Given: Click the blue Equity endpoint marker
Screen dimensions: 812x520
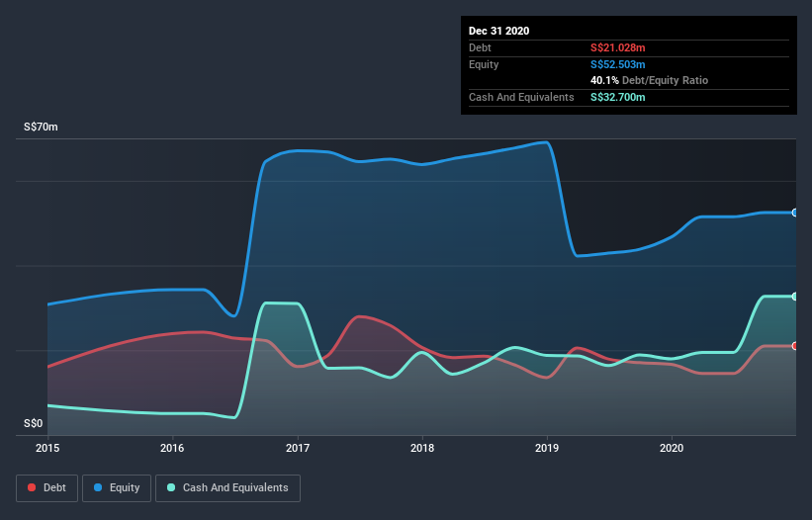Looking at the screenshot, I should (x=795, y=213).
